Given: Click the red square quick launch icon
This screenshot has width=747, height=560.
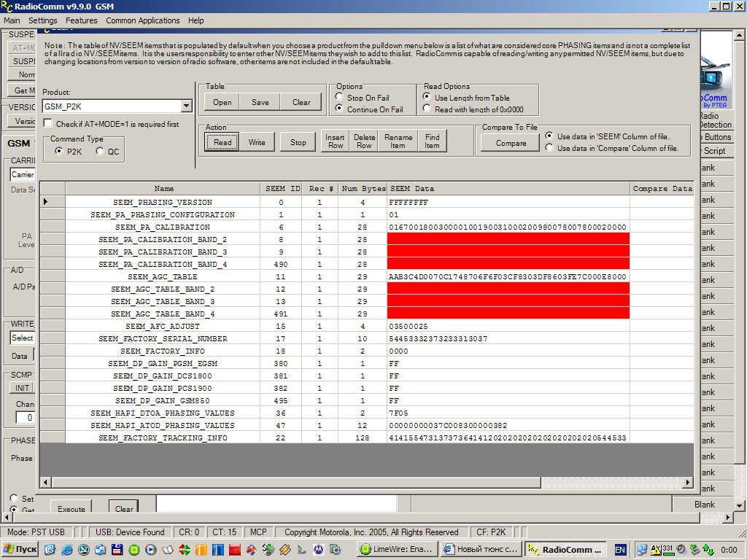Looking at the screenshot, I should (234, 550).
